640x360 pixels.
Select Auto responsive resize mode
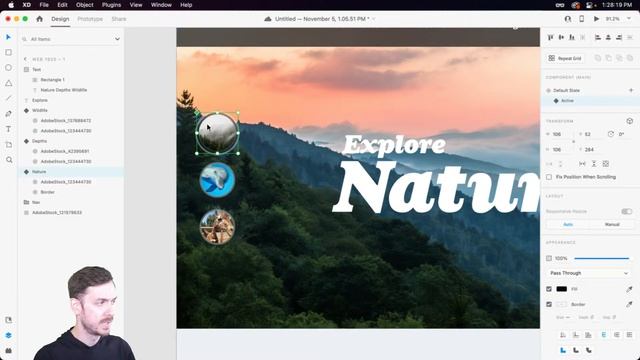click(568, 224)
